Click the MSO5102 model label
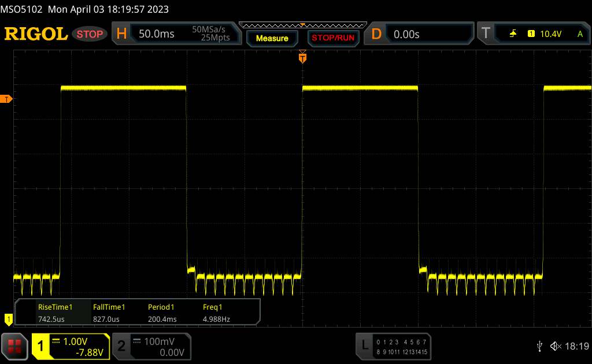Screen dimensions: 592x364 click(21, 9)
